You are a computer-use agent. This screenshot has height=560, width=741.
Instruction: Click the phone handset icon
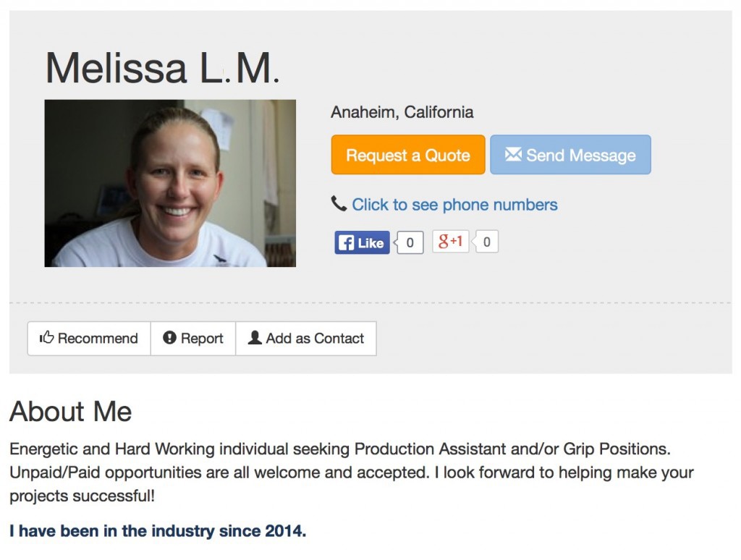pos(339,204)
